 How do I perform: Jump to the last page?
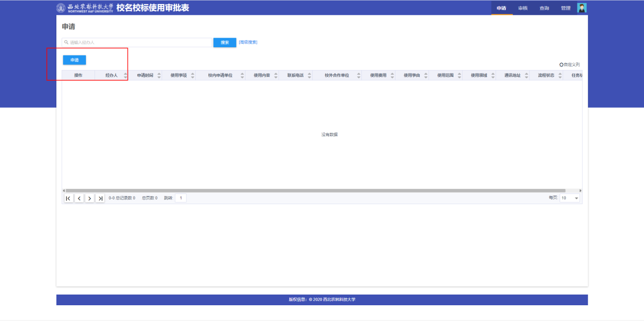pos(100,198)
